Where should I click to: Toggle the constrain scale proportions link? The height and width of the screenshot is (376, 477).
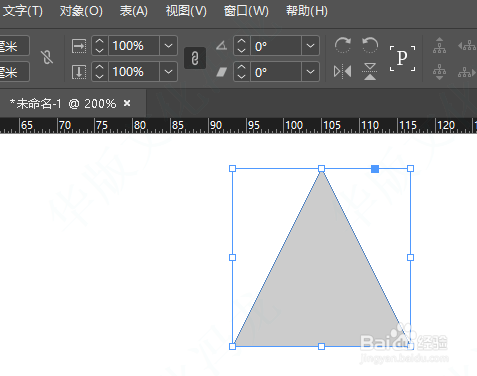point(195,58)
